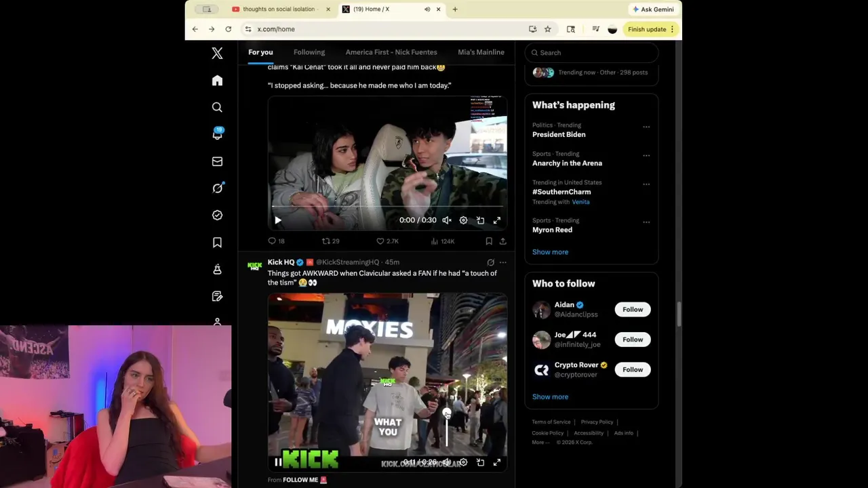868x488 pixels.
Task: Seek on the first video's progress bar
Action: [x=387, y=207]
